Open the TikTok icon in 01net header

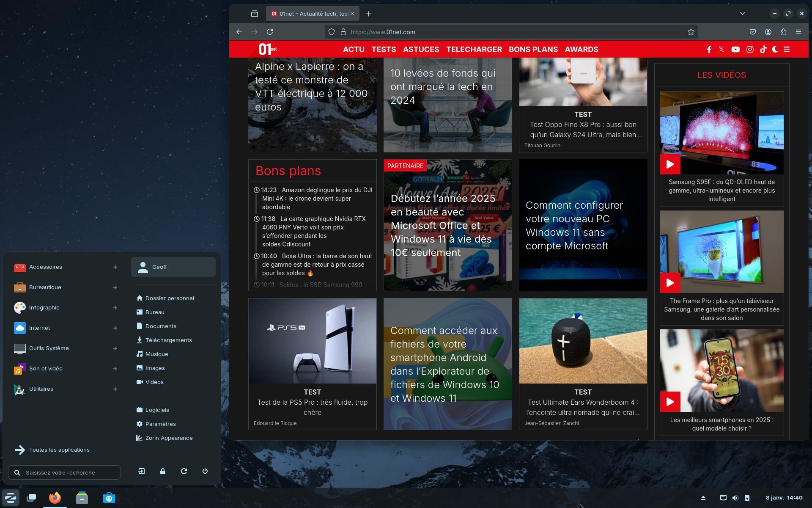pyautogui.click(x=763, y=50)
